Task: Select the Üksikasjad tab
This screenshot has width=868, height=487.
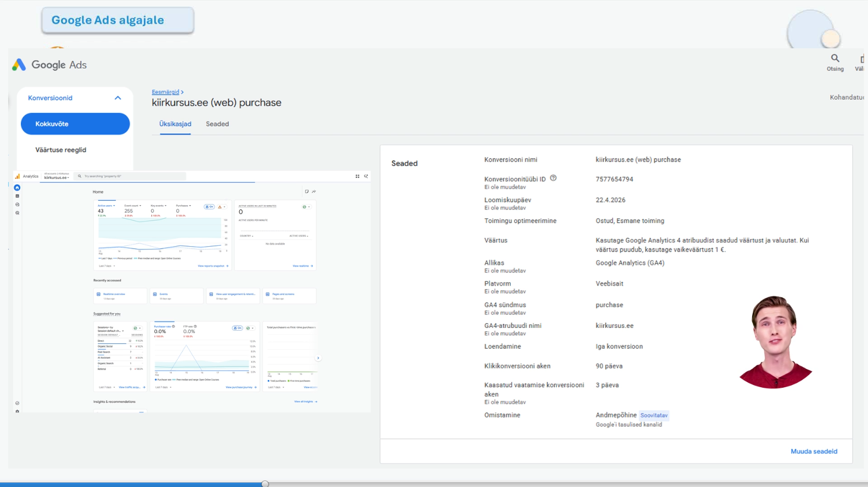Action: (175, 124)
